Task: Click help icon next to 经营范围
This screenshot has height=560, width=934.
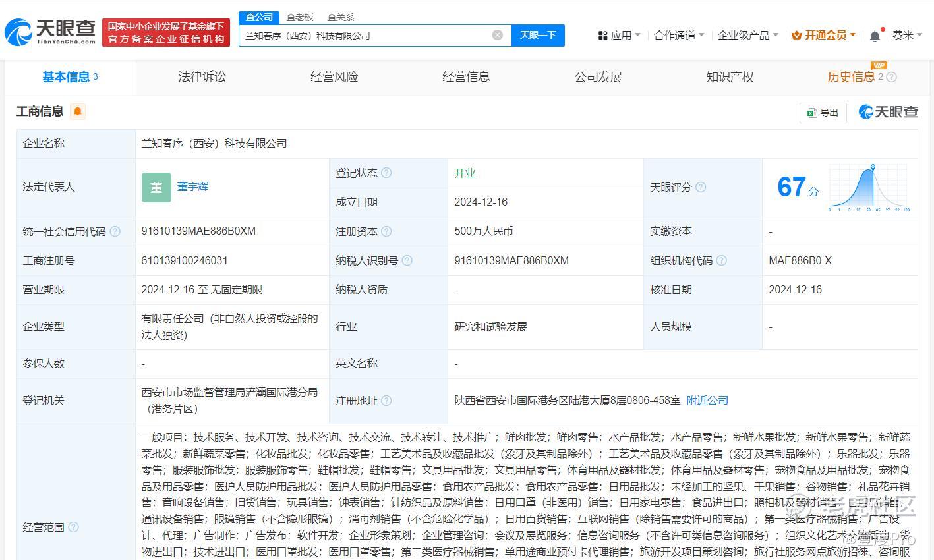Action: tap(73, 527)
